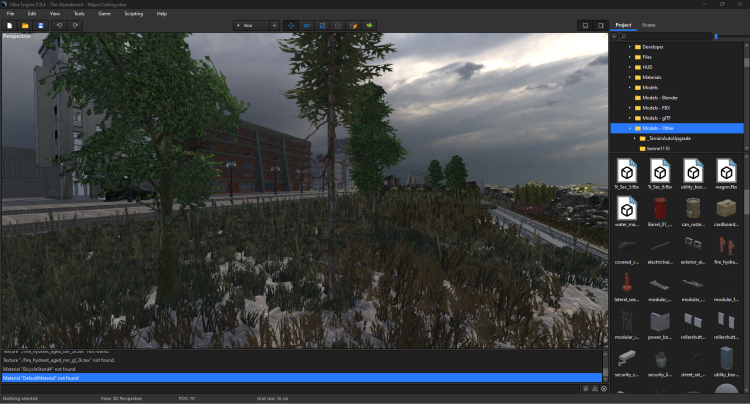
Task: Switch to single viewport layout icon
Action: point(585,25)
